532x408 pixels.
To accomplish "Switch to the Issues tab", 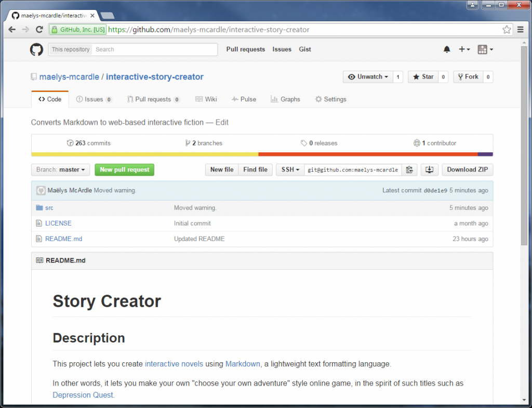I will [94, 99].
